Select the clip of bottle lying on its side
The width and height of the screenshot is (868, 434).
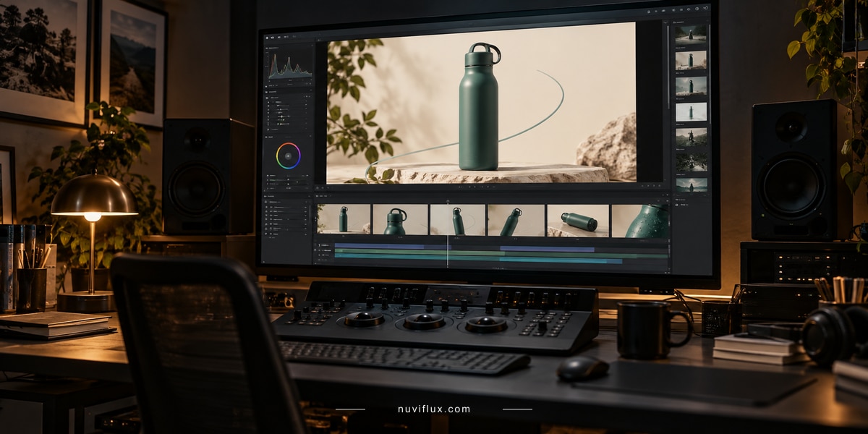click(577, 221)
